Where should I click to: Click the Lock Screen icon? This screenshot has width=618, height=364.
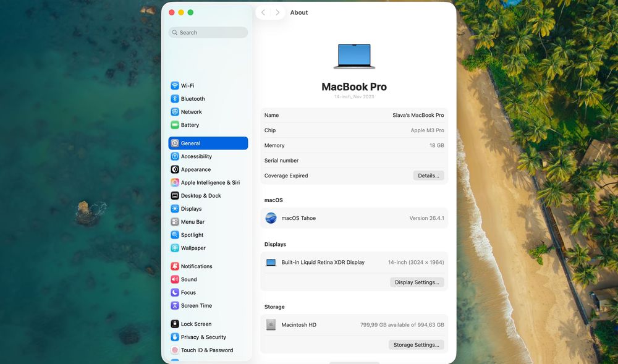pyautogui.click(x=175, y=324)
